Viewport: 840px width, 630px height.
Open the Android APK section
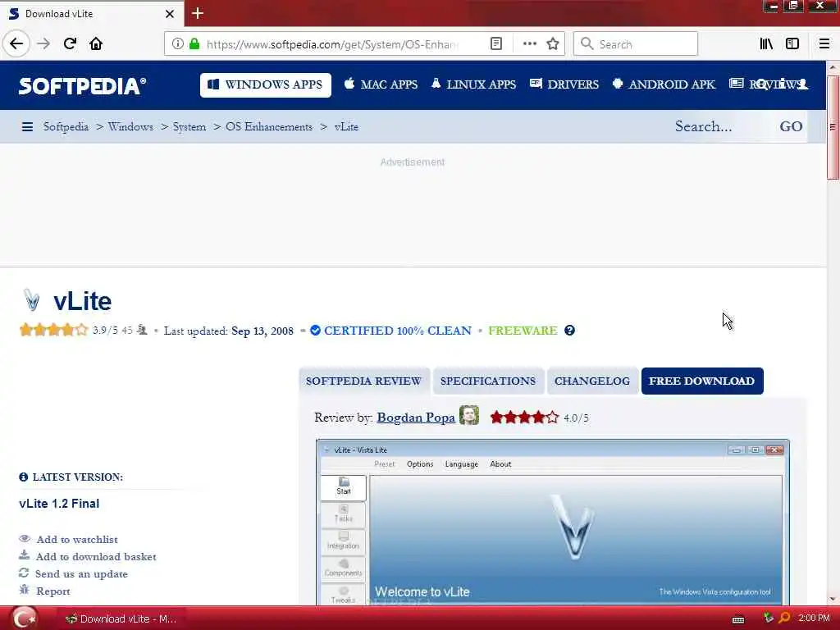(664, 84)
